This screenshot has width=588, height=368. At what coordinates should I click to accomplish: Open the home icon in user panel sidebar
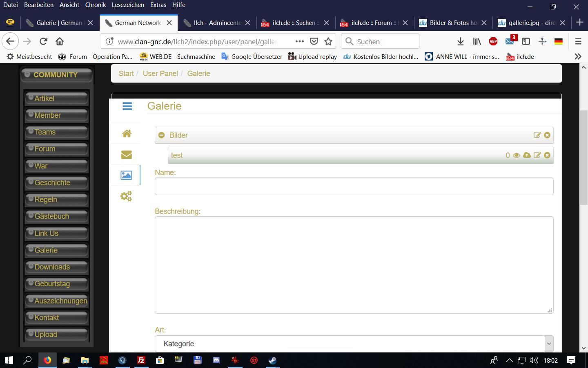127,134
